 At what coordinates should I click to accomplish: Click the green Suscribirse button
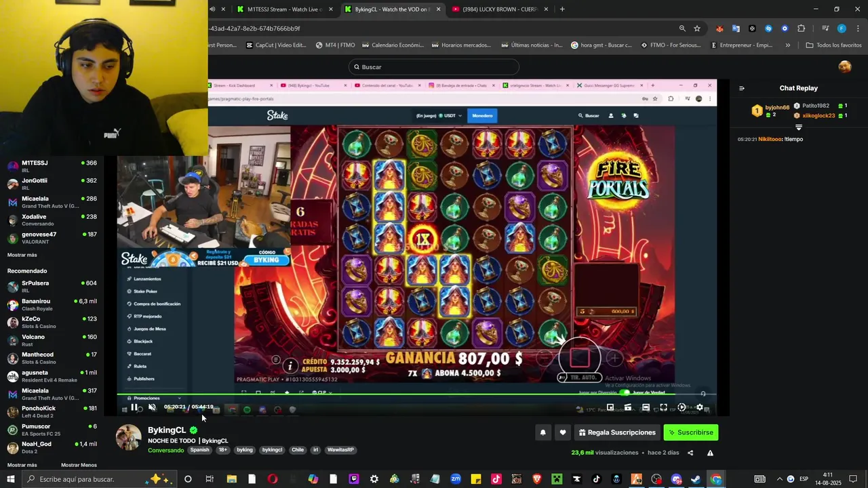(690, 432)
